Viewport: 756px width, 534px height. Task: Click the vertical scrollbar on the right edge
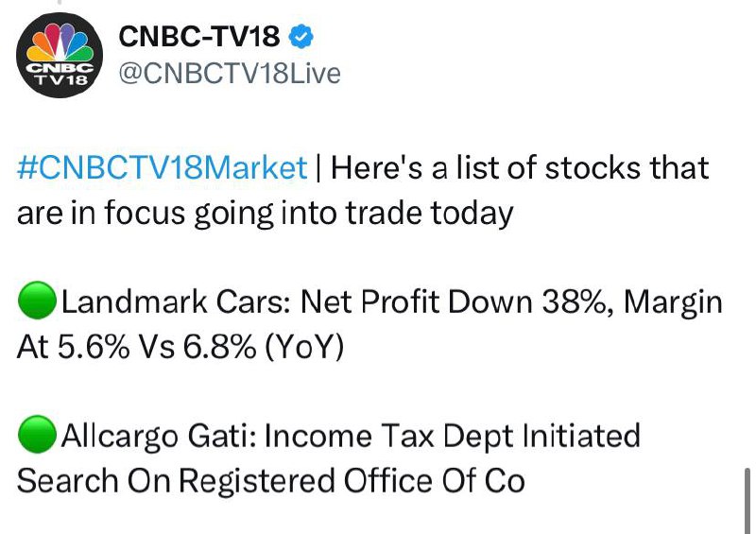point(747,500)
